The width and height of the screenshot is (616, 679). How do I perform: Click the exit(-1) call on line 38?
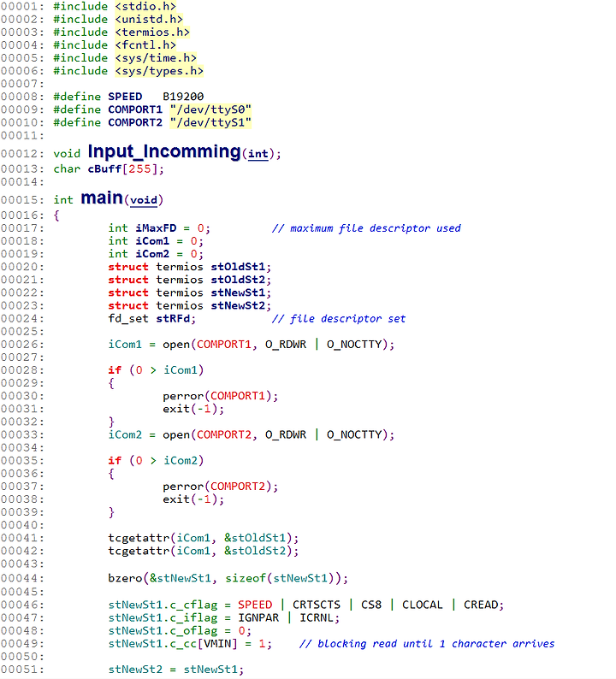193,499
